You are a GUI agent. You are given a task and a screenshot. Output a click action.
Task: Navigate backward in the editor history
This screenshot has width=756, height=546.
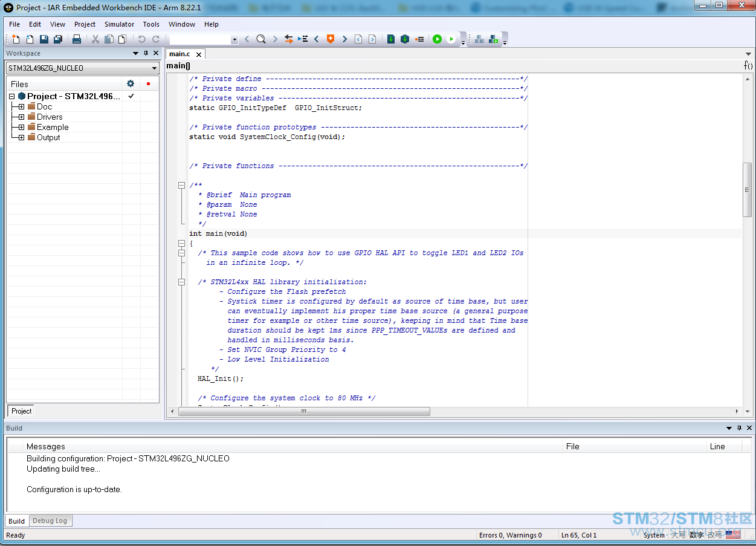click(358, 39)
